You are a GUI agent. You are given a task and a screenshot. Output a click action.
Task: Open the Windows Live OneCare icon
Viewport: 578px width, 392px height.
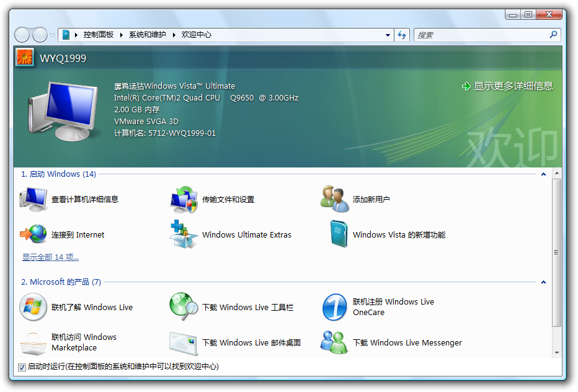pyautogui.click(x=335, y=307)
